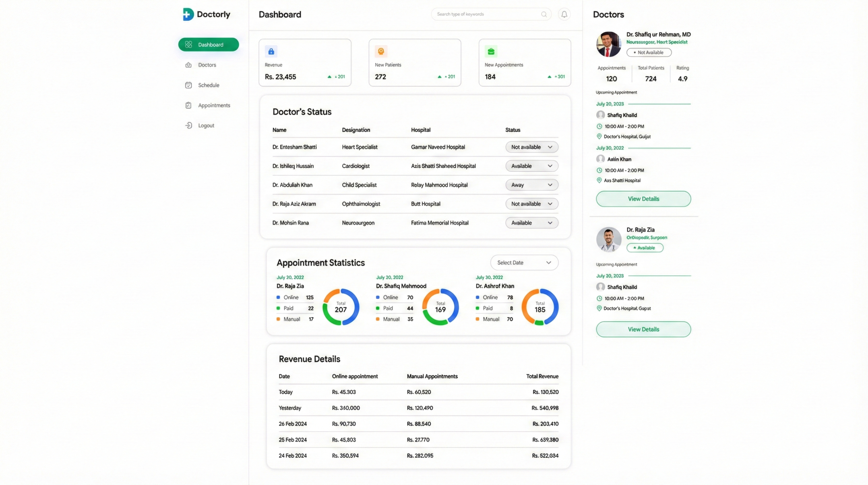Click the Logout menu item
This screenshot has width=868, height=485.
pyautogui.click(x=206, y=126)
